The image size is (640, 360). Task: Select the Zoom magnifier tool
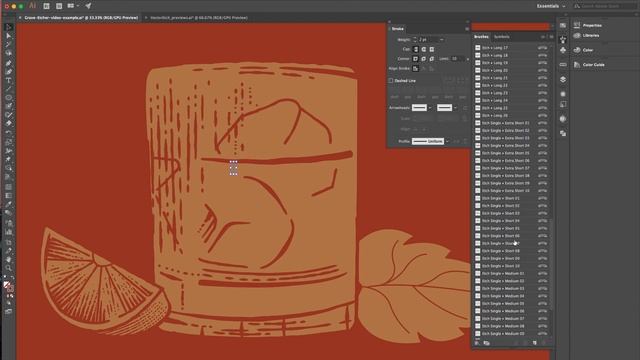pyautogui.click(x=9, y=268)
